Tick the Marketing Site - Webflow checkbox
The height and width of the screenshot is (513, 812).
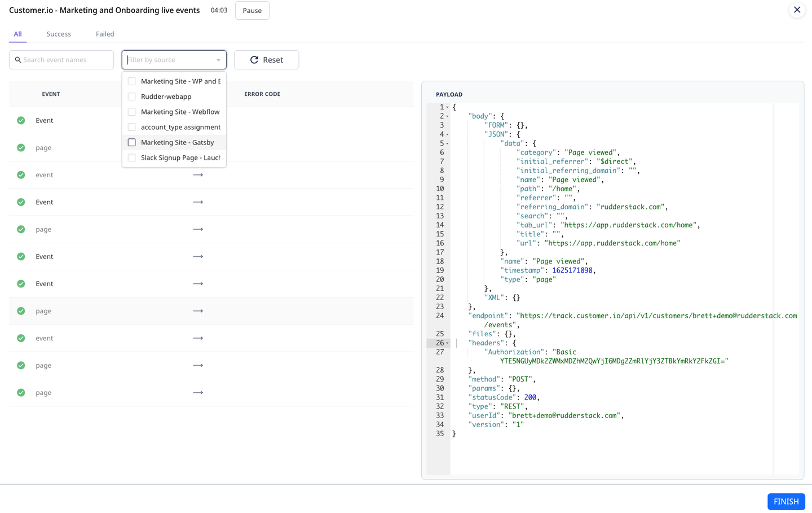pyautogui.click(x=132, y=112)
